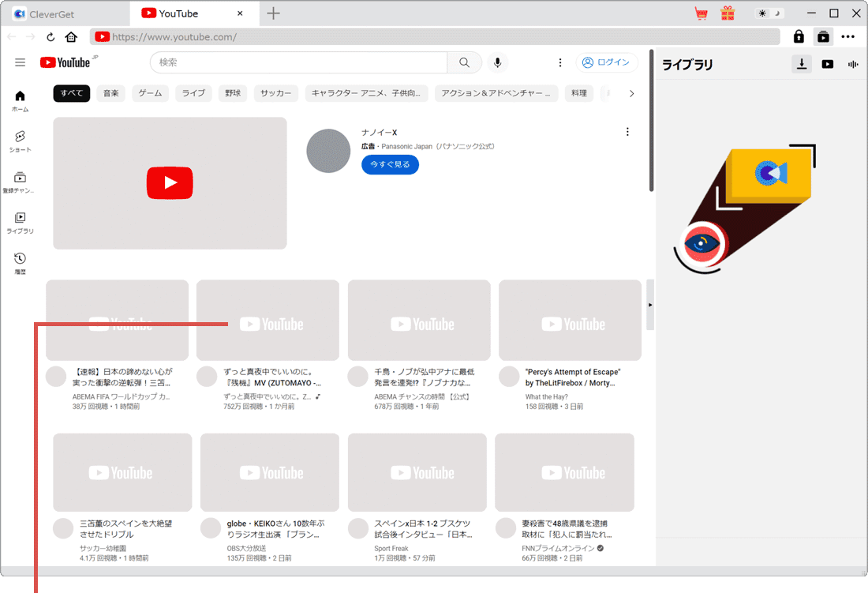Click the shopping cart icon in the toolbar
The width and height of the screenshot is (868, 593).
click(x=701, y=13)
